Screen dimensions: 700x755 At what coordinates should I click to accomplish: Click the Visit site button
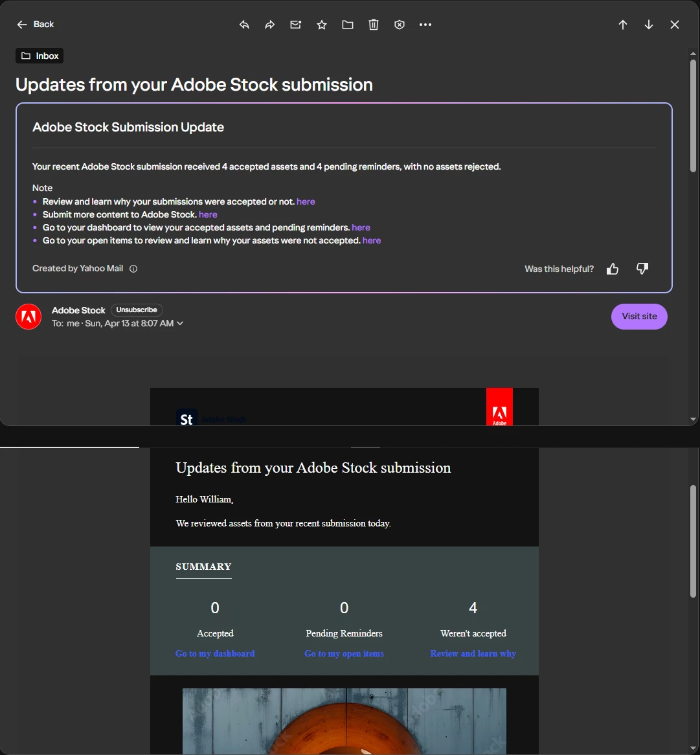pos(639,317)
